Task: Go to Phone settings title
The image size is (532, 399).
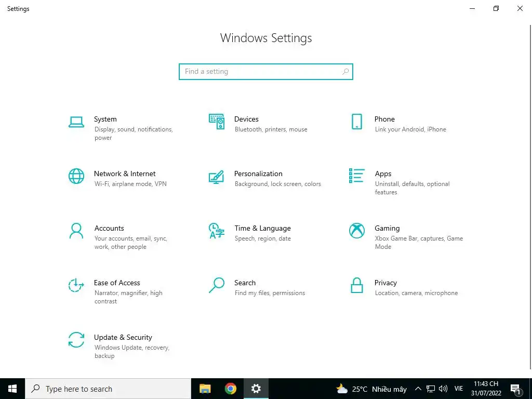Action: click(x=384, y=119)
